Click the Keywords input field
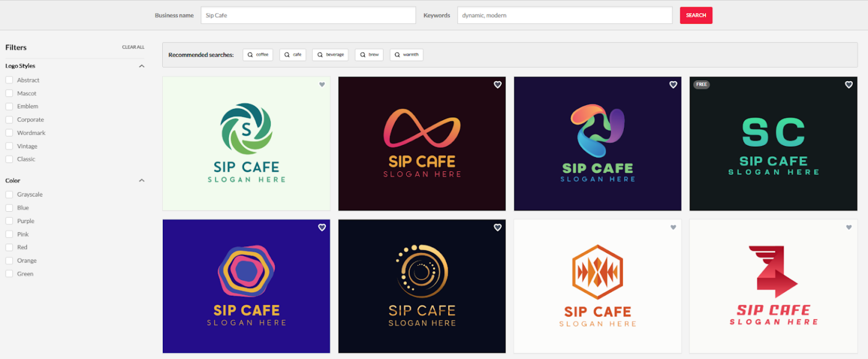 click(x=565, y=15)
